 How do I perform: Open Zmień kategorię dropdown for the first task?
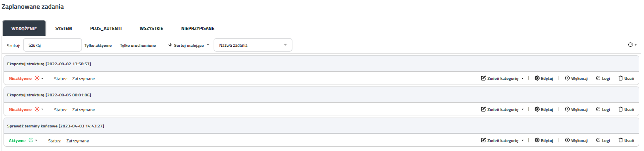coord(502,78)
